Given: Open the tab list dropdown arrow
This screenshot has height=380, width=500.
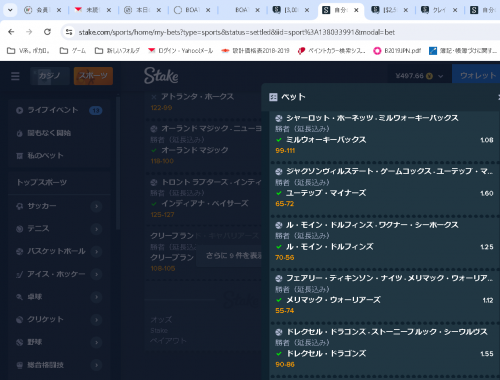Looking at the screenshot, I should pos(10,10).
